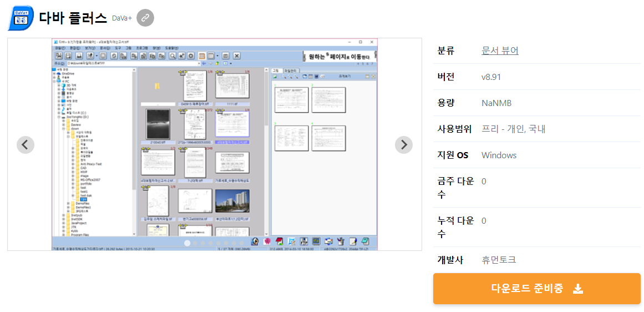Open the 파일(F) menu
This screenshot has height=312, width=644.
pos(60,48)
